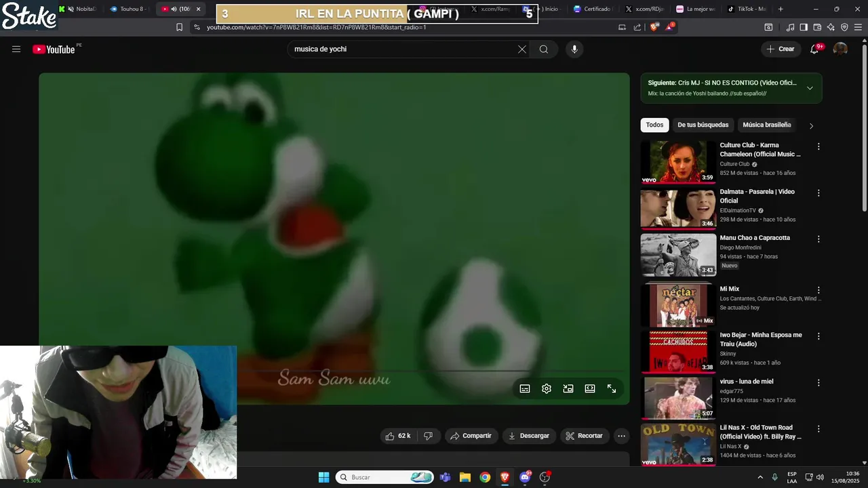Open File Explorer from the taskbar
This screenshot has height=488, width=868.
pos(465,477)
